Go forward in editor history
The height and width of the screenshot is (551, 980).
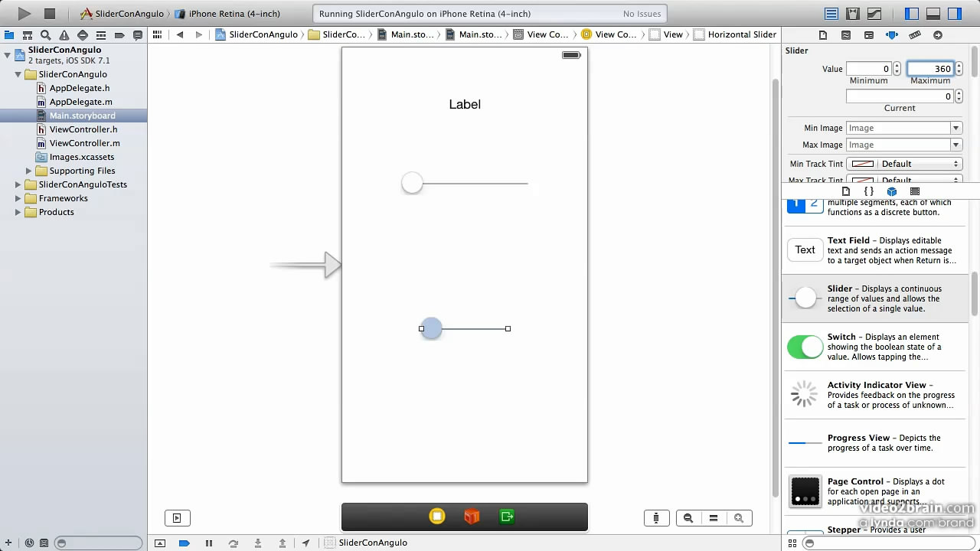(x=199, y=34)
